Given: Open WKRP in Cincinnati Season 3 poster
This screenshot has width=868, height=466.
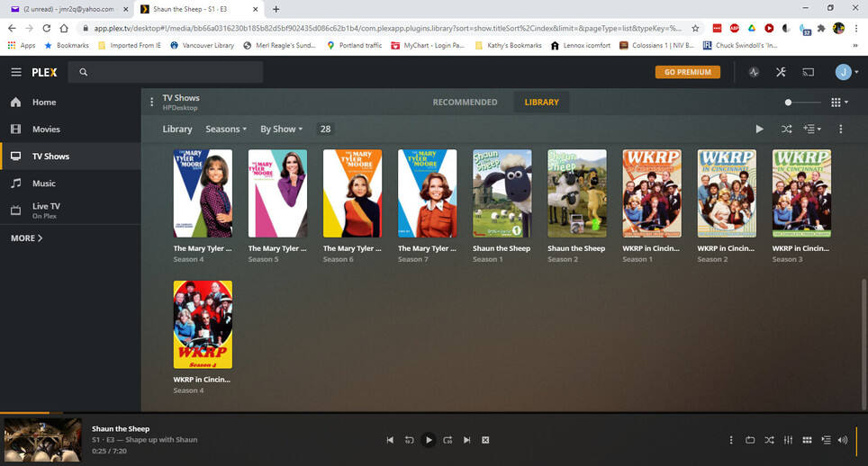Looking at the screenshot, I should pyautogui.click(x=801, y=193).
